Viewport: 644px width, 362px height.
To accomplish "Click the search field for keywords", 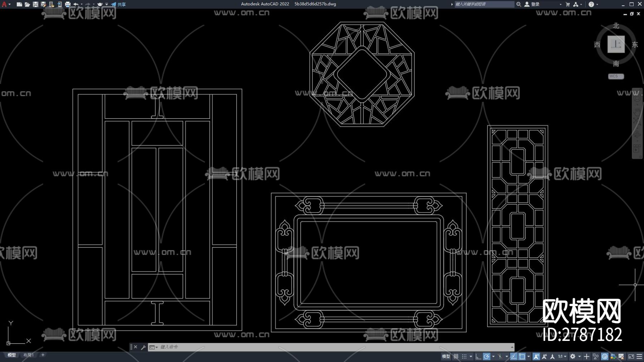I will click(484, 4).
